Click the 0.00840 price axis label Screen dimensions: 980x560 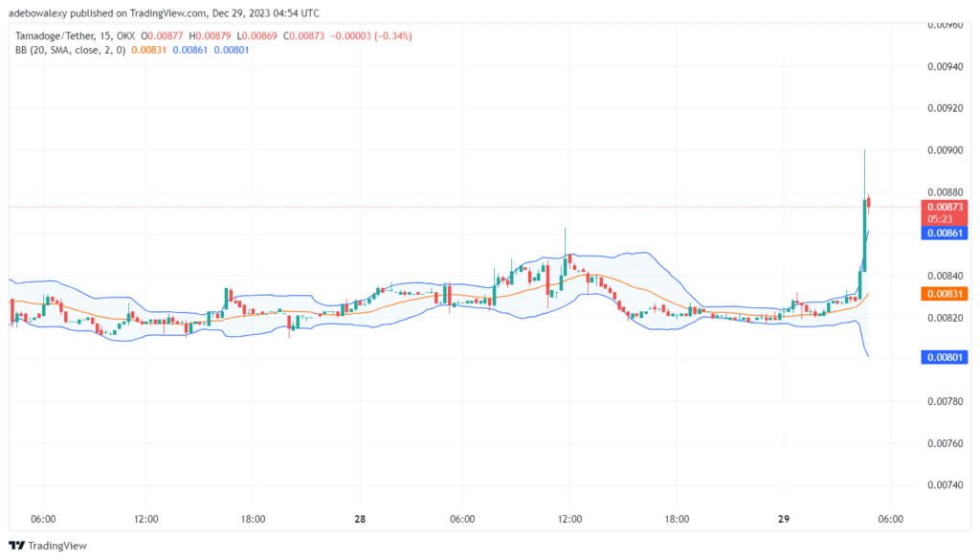point(945,276)
